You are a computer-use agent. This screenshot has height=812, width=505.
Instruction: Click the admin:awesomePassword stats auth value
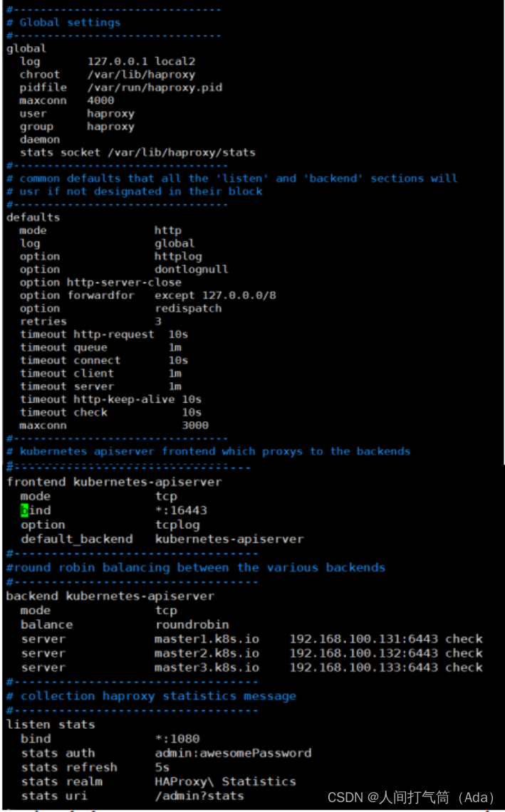click(x=233, y=753)
